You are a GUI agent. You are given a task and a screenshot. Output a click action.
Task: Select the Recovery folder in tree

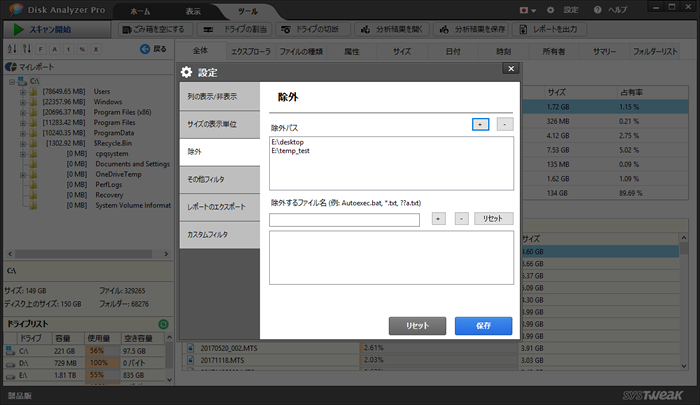pos(109,195)
